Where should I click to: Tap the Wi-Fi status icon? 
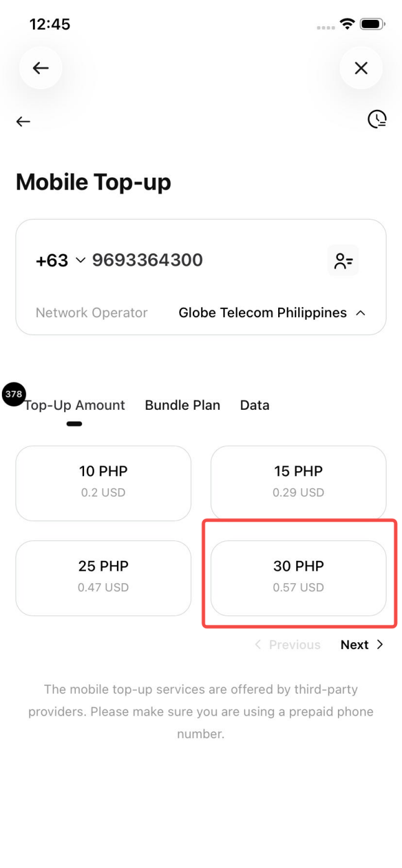[x=346, y=24]
